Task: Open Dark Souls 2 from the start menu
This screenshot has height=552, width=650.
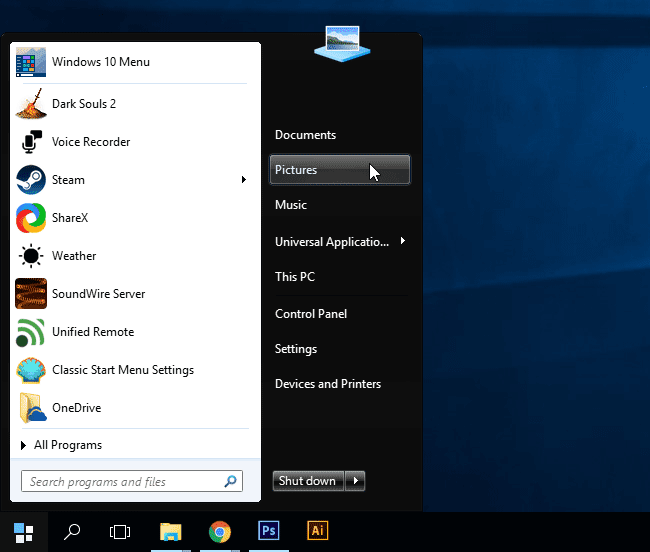Action: click(84, 104)
